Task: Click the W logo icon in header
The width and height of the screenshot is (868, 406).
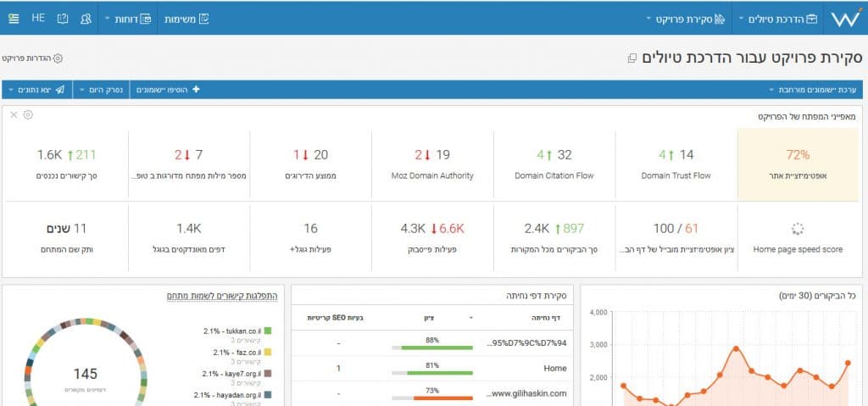Action: tap(846, 19)
